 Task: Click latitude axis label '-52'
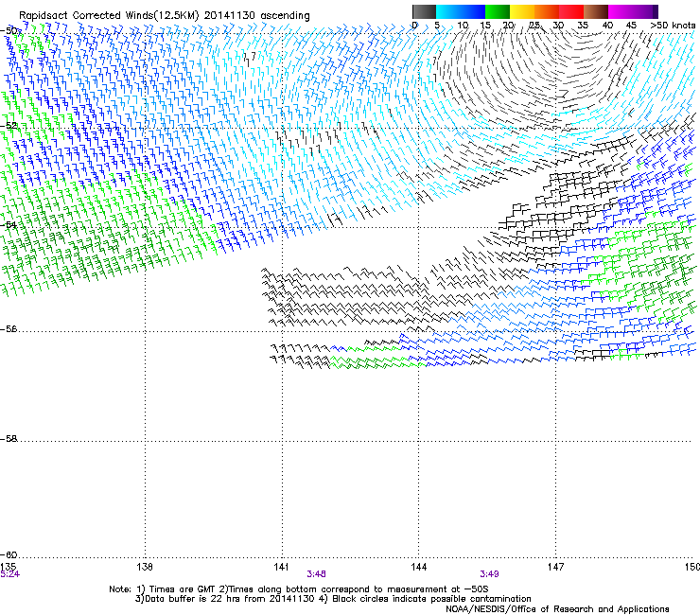pyautogui.click(x=9, y=126)
